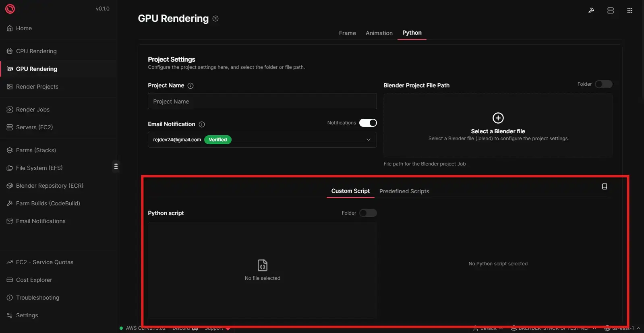
Task: Disable the email Notifications toggle
Action: (x=368, y=123)
